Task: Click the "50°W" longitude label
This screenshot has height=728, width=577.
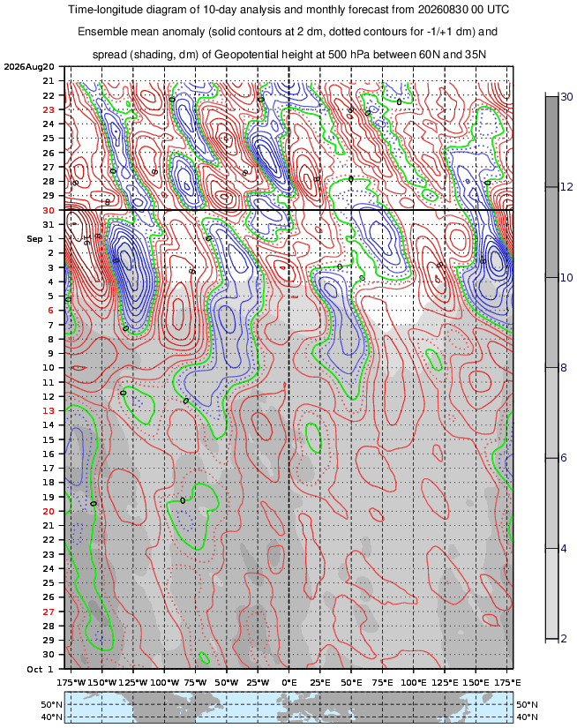Action: pyautogui.click(x=227, y=682)
